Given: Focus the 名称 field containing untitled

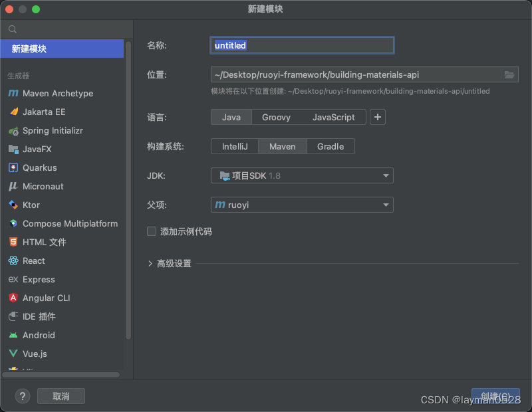Looking at the screenshot, I should 302,45.
